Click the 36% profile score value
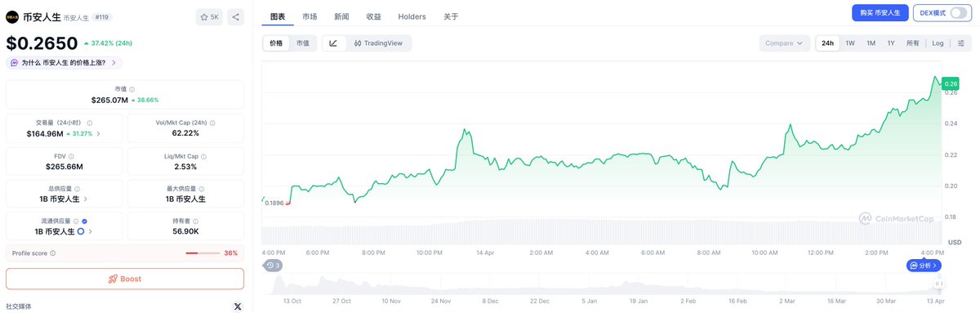This screenshot has width=980, height=313. [x=231, y=253]
